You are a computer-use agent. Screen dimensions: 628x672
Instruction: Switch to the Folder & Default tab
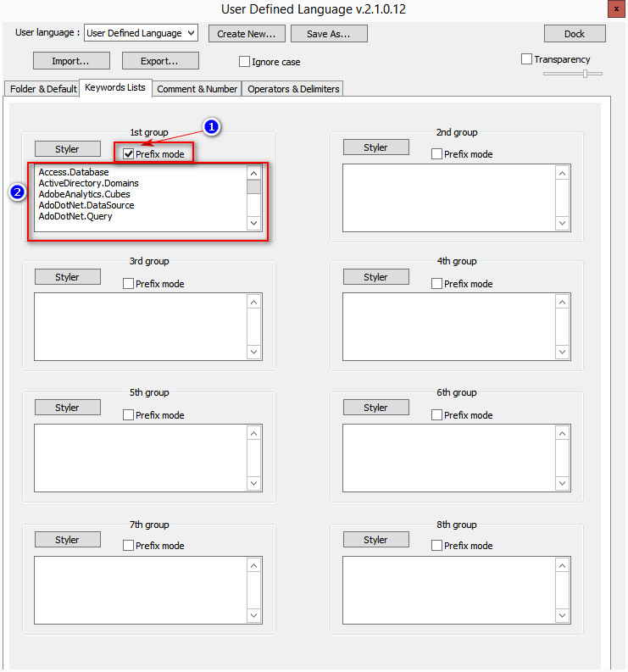pos(42,89)
